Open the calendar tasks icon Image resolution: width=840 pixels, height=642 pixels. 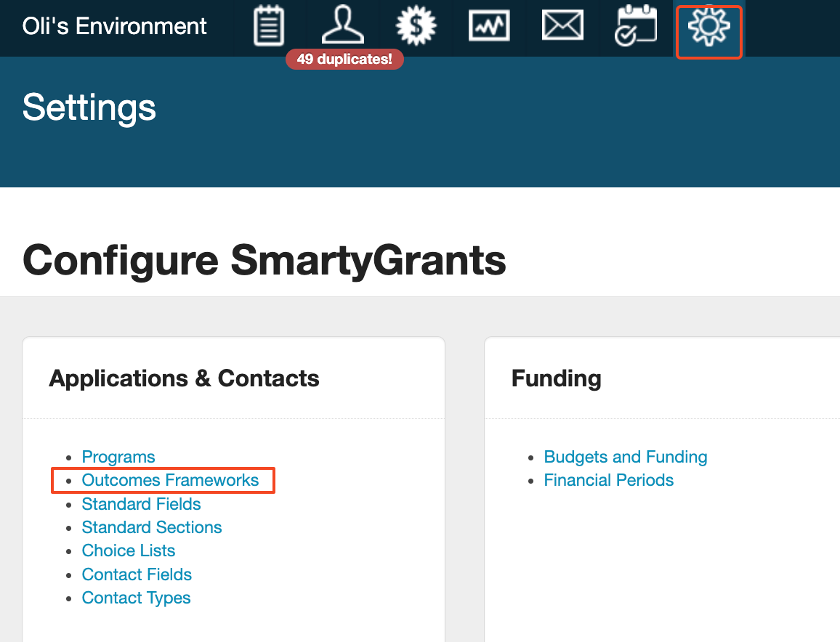click(636, 27)
